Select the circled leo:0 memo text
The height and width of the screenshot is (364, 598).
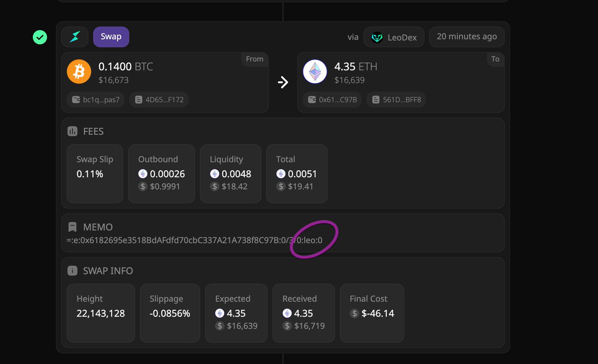[314, 240]
